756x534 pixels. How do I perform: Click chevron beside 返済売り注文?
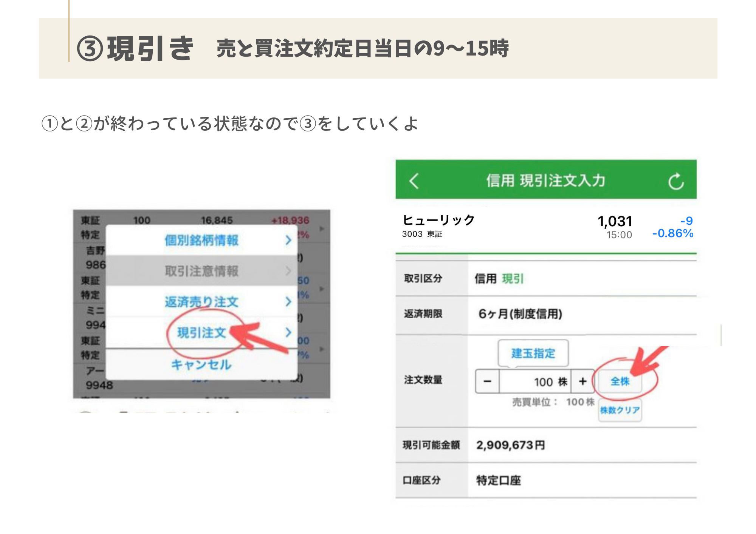tap(288, 302)
